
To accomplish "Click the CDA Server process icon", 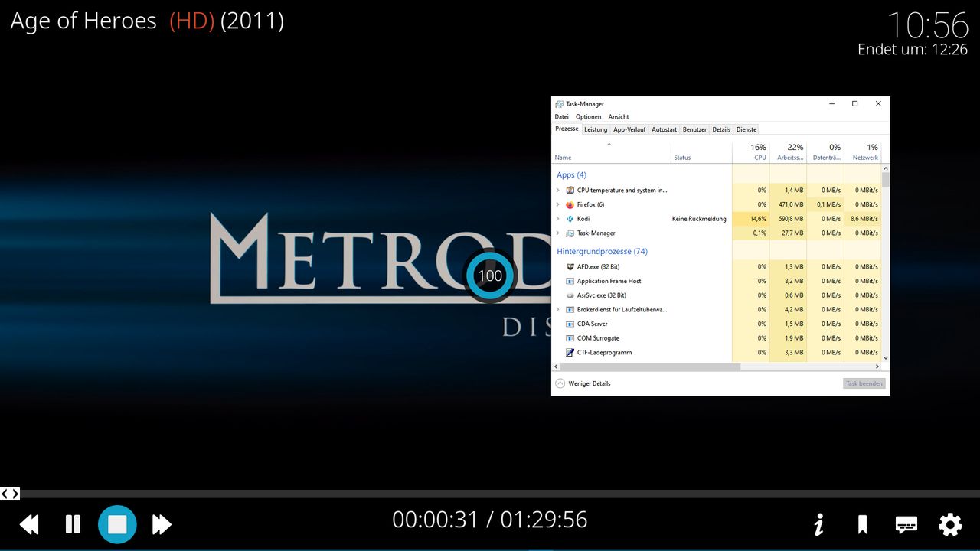I will (x=570, y=324).
